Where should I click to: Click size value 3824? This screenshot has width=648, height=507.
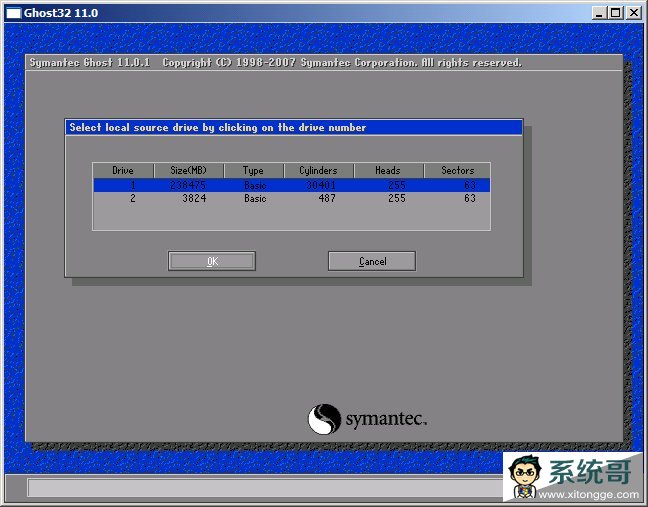(194, 198)
